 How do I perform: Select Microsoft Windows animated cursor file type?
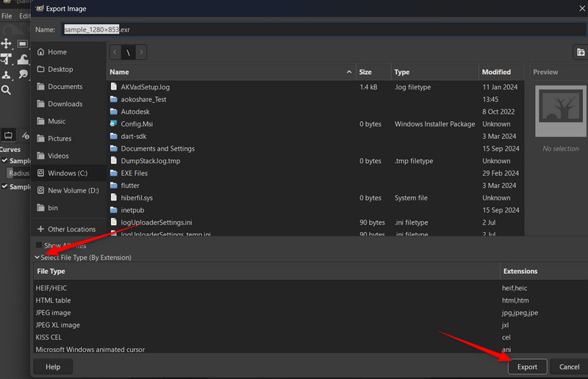pos(310,349)
